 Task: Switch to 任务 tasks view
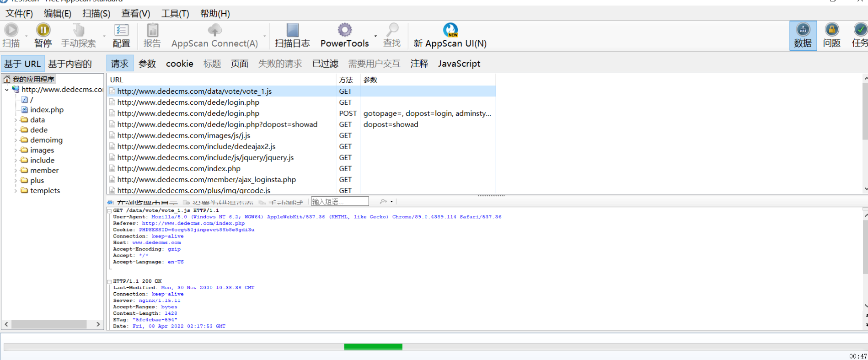point(860,36)
